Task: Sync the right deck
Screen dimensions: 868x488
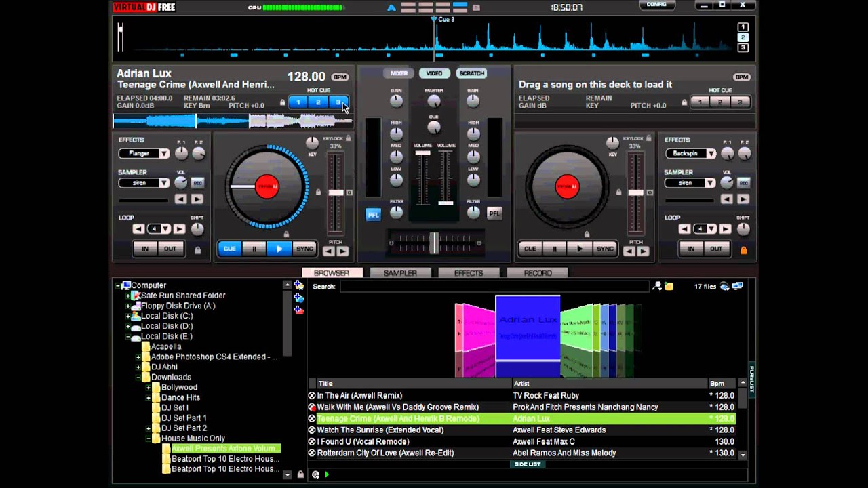Action: click(x=605, y=249)
